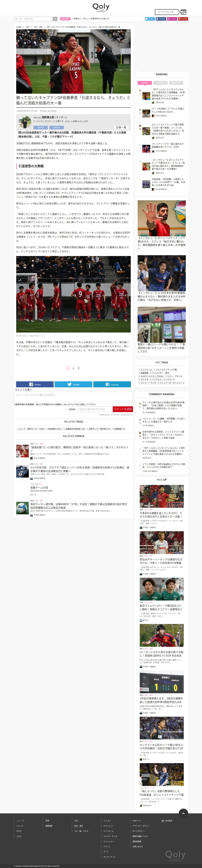Screen dimensions: 202x868
Task: Open footer プライバシーポリシー link
Action: [x=141, y=826]
